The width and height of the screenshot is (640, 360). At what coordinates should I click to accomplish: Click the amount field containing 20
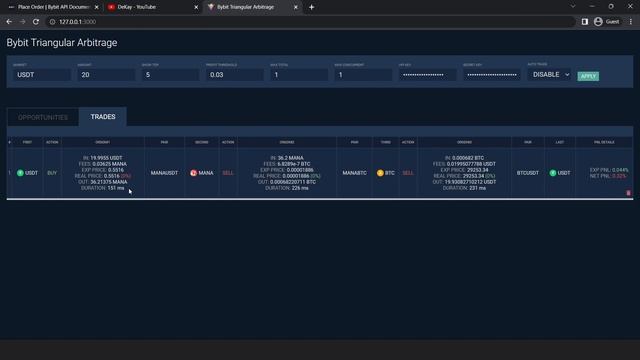coord(106,75)
